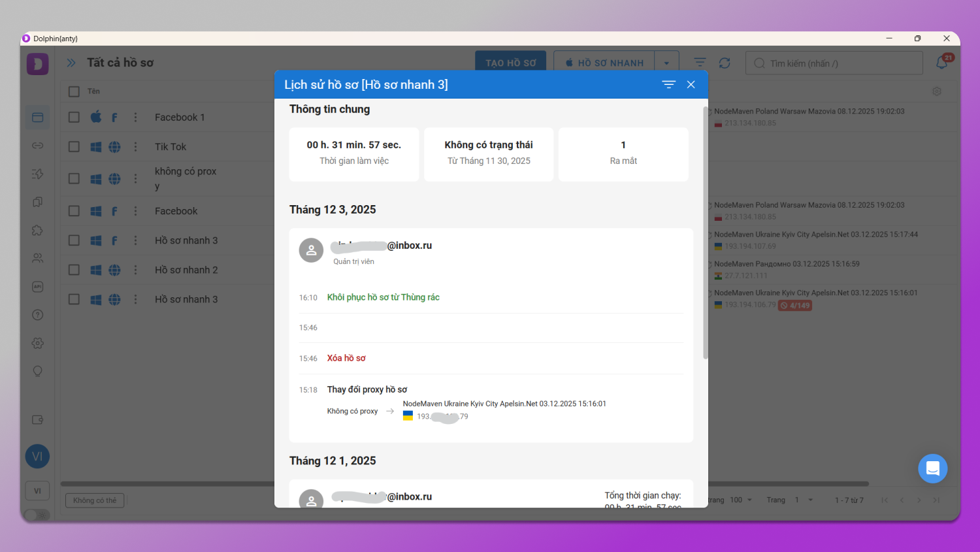Image resolution: width=980 pixels, height=552 pixels.
Task: Open three-dot menu for Facebook 1
Action: pyautogui.click(x=135, y=117)
